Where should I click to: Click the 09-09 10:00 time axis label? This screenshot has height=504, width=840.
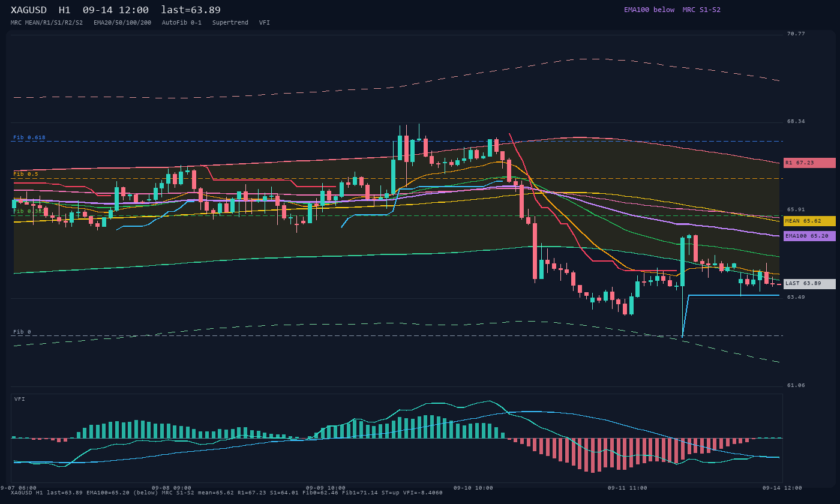coord(326,488)
